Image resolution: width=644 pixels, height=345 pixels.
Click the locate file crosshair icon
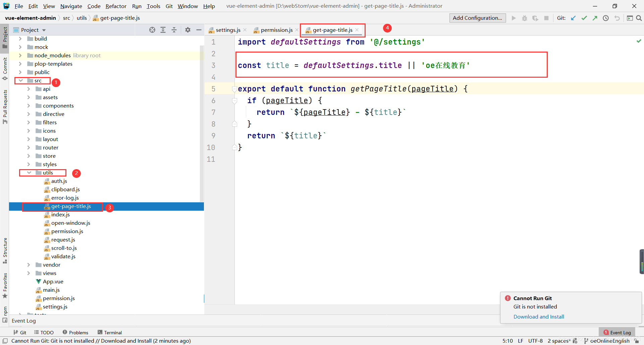[x=152, y=30]
